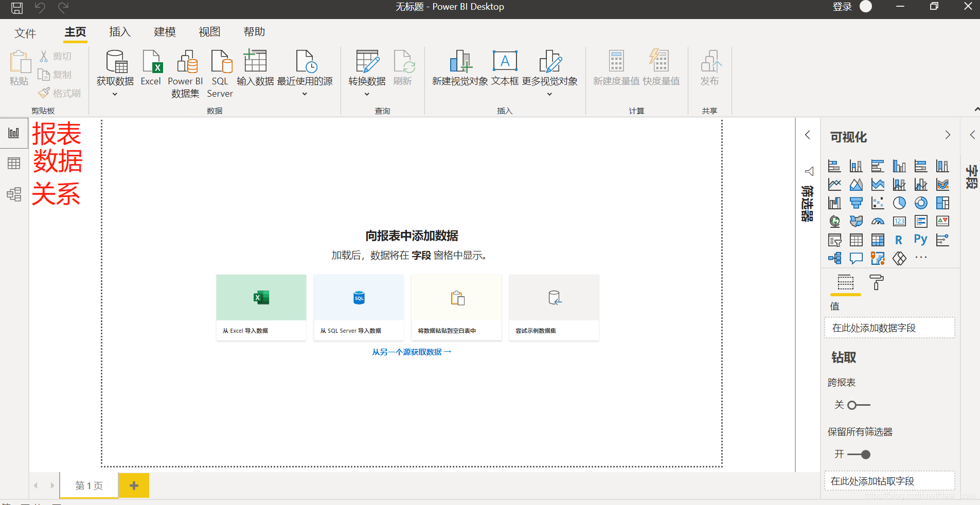Click Enter Data (输入数据) icon

[x=255, y=61]
